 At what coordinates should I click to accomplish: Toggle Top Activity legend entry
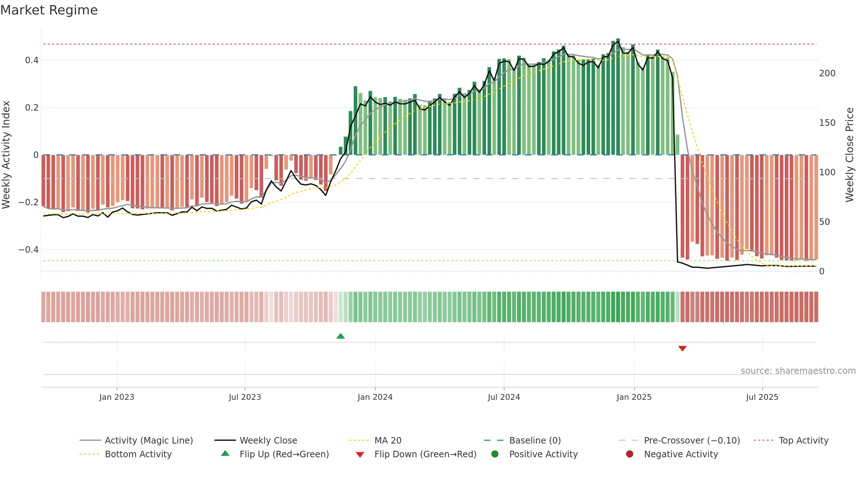pyautogui.click(x=791, y=440)
